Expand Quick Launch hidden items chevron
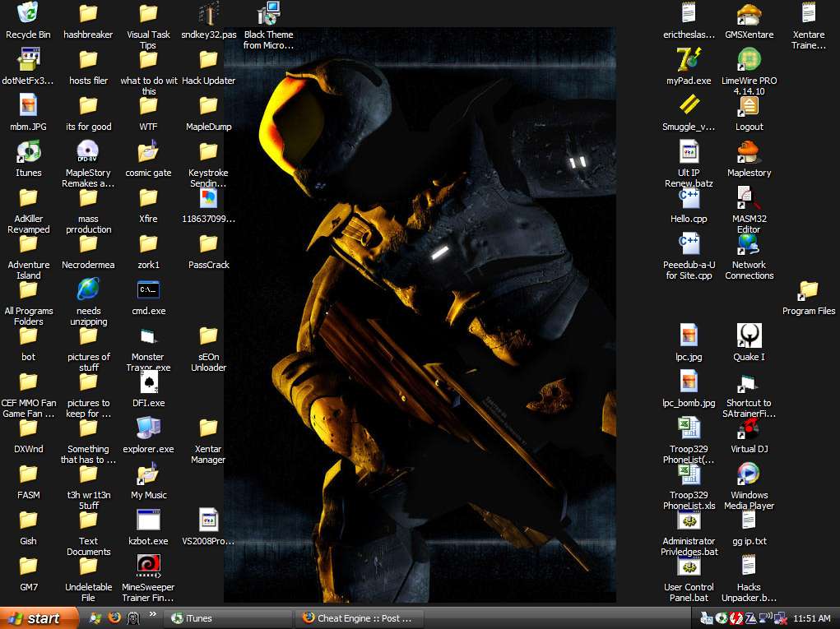This screenshot has width=840, height=629. [x=153, y=614]
